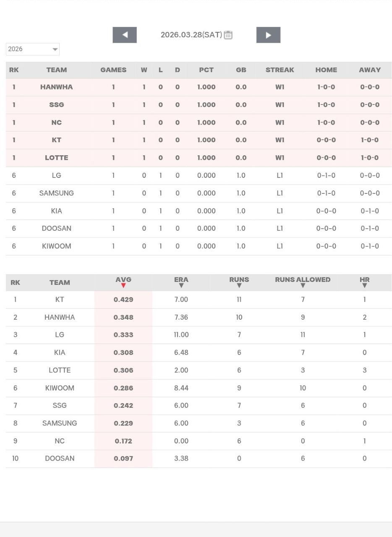392x537 pixels.
Task: Sort teams by ERA arrow
Action: (x=181, y=286)
